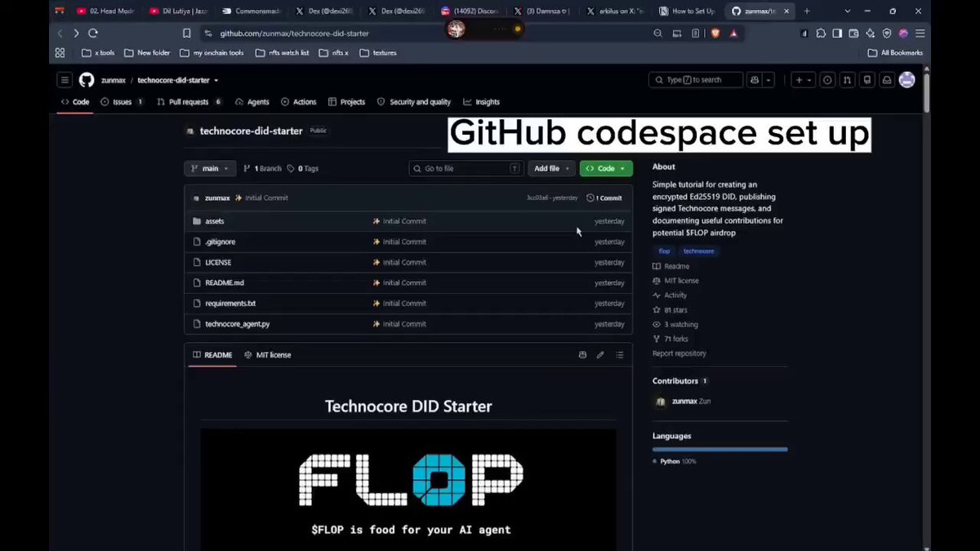980x551 pixels.
Task: Open a new browser tab with plus
Action: click(x=807, y=11)
